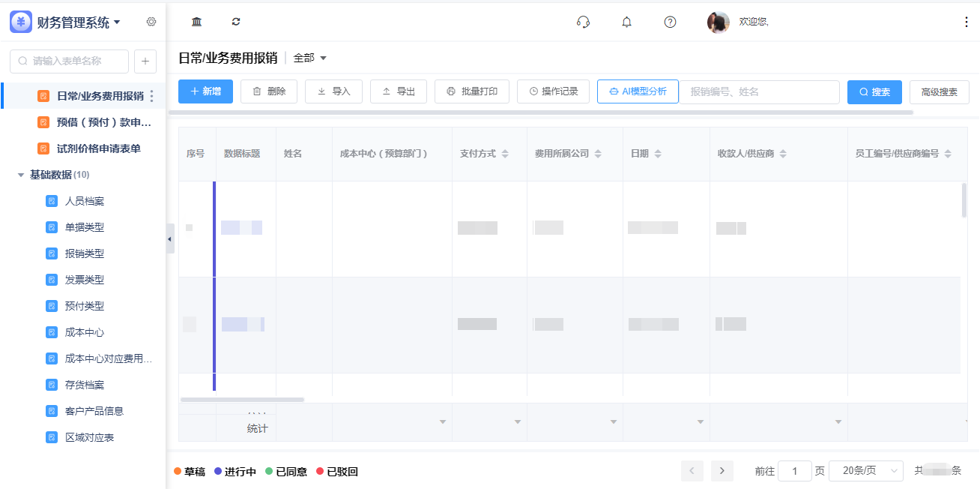Open 操作记录 log button
The width and height of the screenshot is (980, 489).
pyautogui.click(x=553, y=91)
